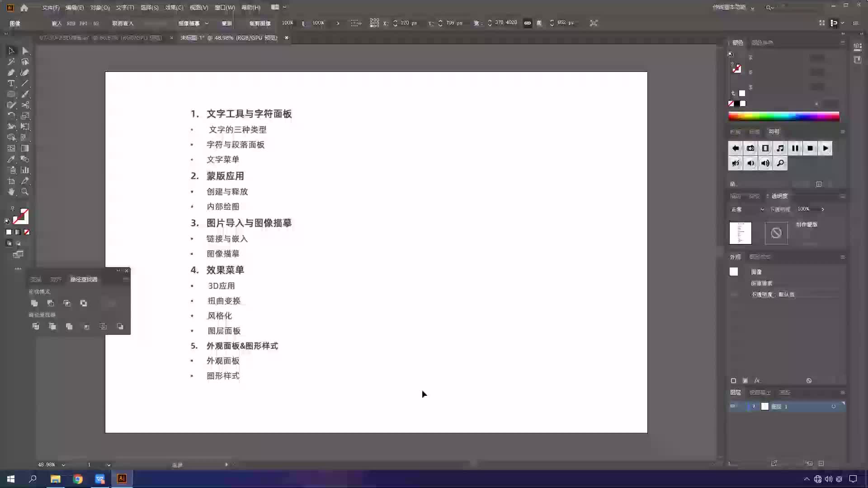The width and height of the screenshot is (868, 488).
Task: Toggle visibility of 不透明度 row in Appearance panel
Action: [733, 295]
